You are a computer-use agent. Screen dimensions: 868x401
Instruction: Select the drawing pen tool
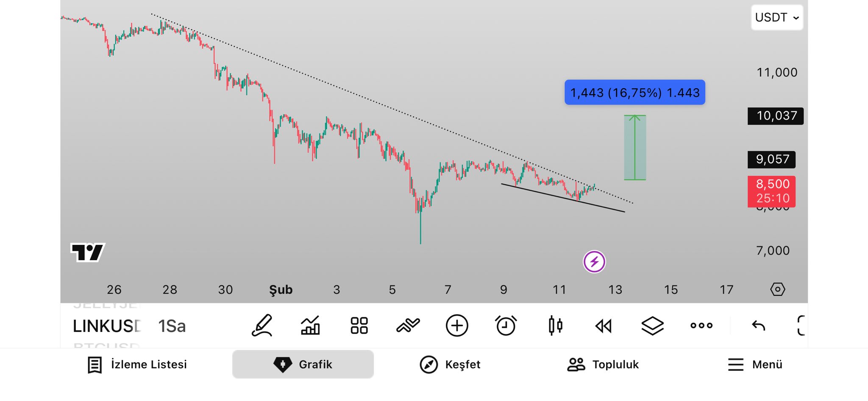[262, 326]
